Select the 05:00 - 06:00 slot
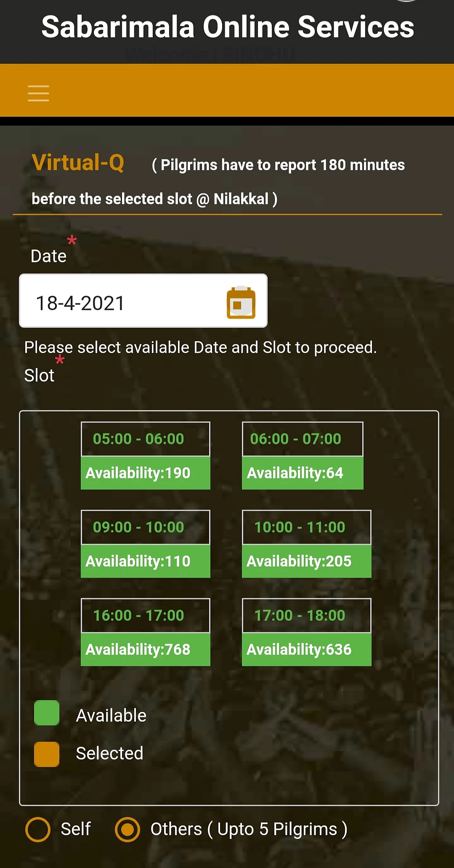454x868 pixels. coord(146,439)
